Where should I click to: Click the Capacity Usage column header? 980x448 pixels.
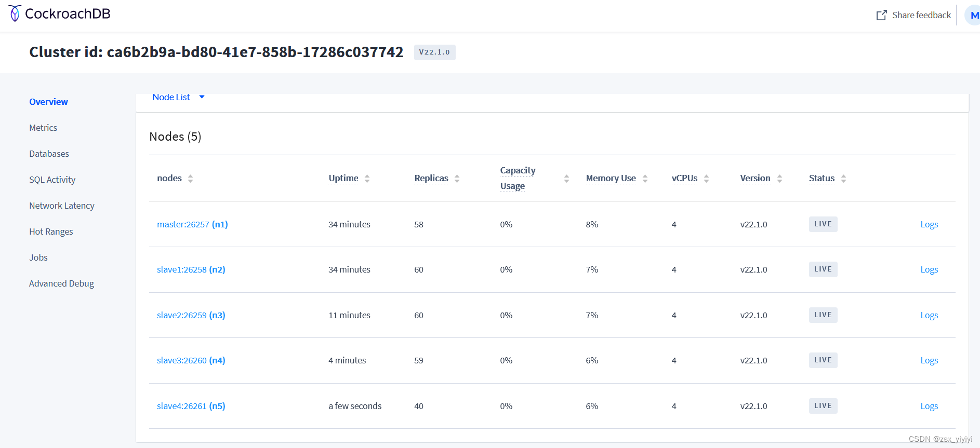point(518,178)
